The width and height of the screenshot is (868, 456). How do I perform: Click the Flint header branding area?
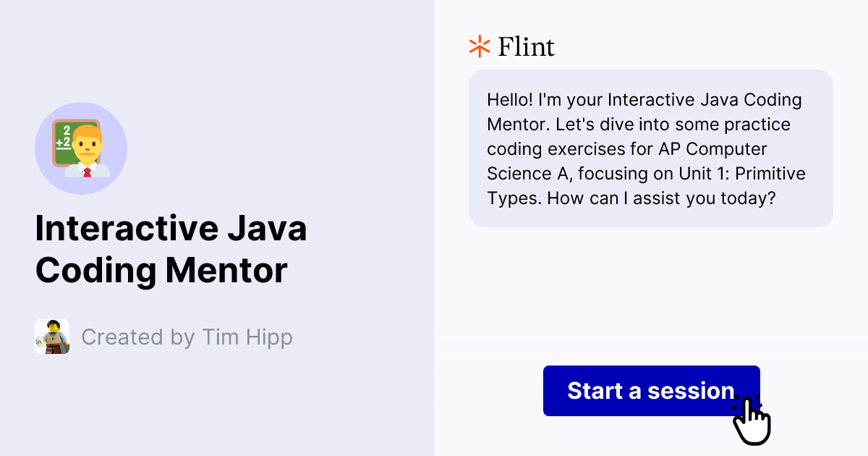[x=511, y=46]
